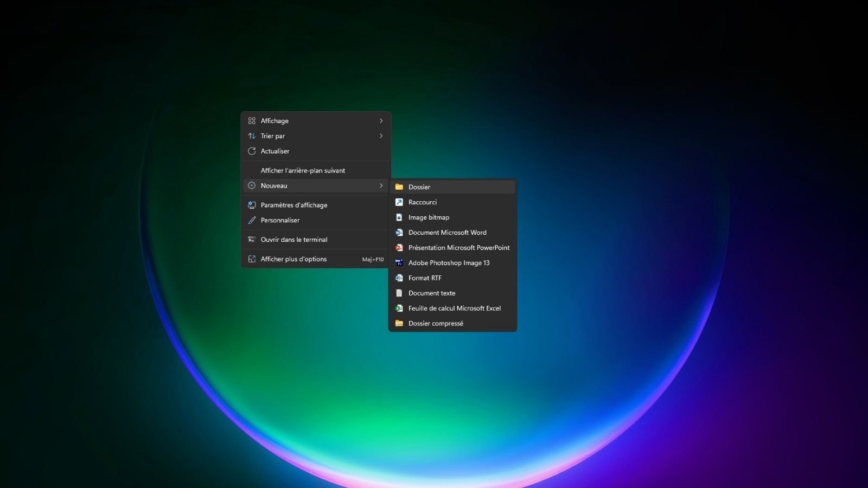
Task: Select Adobe Photoshop Image 13 icon
Action: pyautogui.click(x=399, y=262)
